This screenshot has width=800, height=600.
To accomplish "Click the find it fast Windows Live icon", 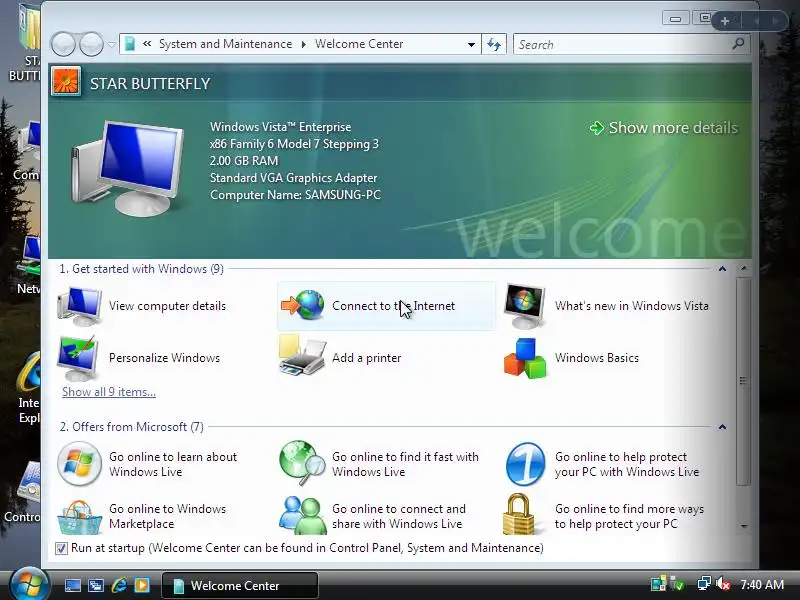I will point(302,463).
